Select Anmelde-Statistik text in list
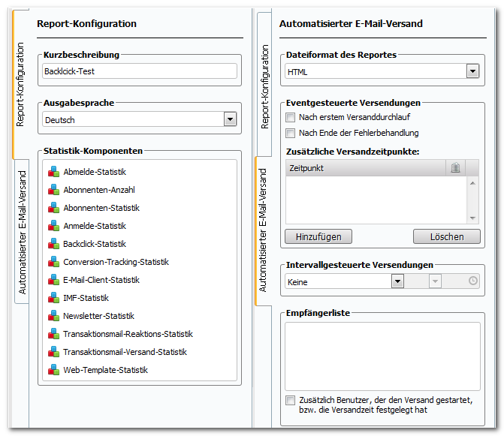 click(x=95, y=226)
